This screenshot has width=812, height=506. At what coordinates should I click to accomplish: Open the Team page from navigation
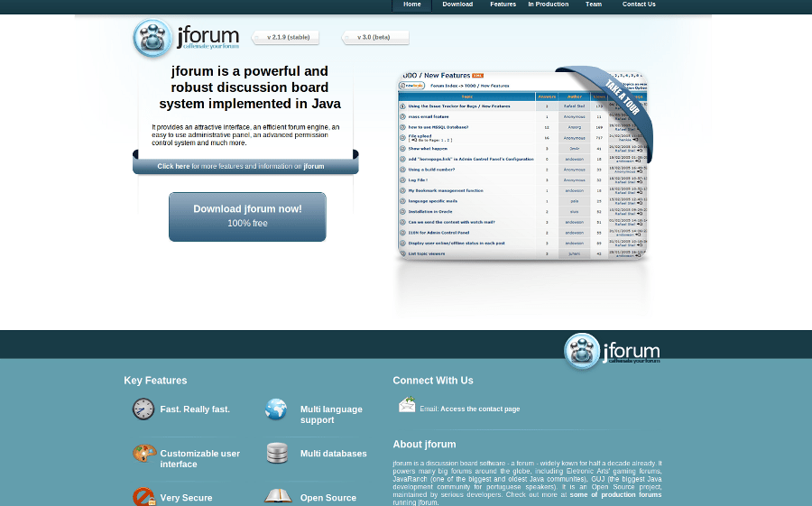pos(594,5)
